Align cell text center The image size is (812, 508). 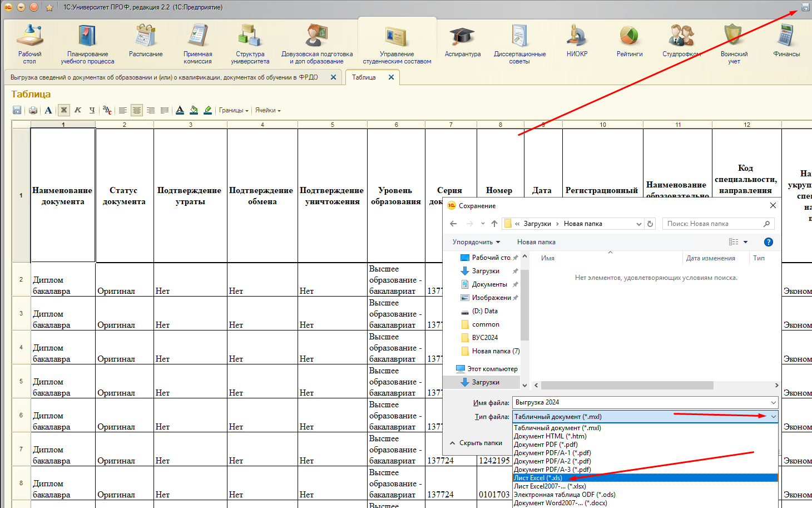(x=137, y=110)
